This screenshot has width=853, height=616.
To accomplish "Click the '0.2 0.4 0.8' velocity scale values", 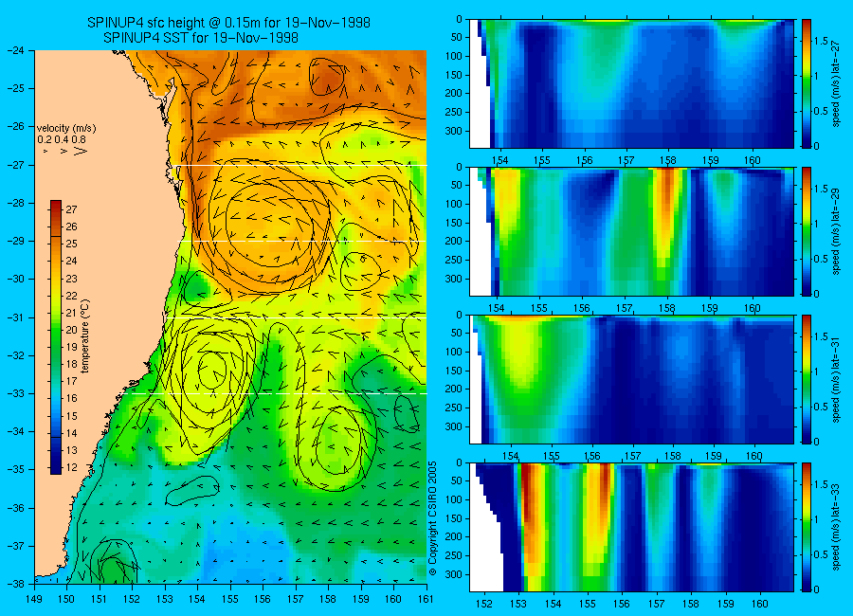I will (x=62, y=139).
